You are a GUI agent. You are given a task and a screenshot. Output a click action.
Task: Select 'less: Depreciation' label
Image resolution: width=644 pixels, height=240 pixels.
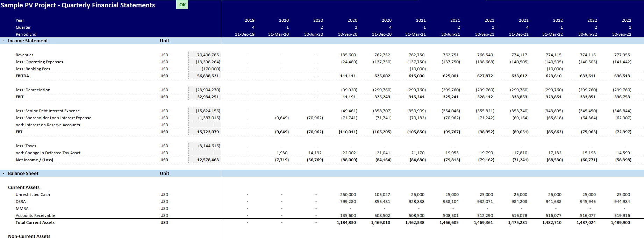[33, 90]
